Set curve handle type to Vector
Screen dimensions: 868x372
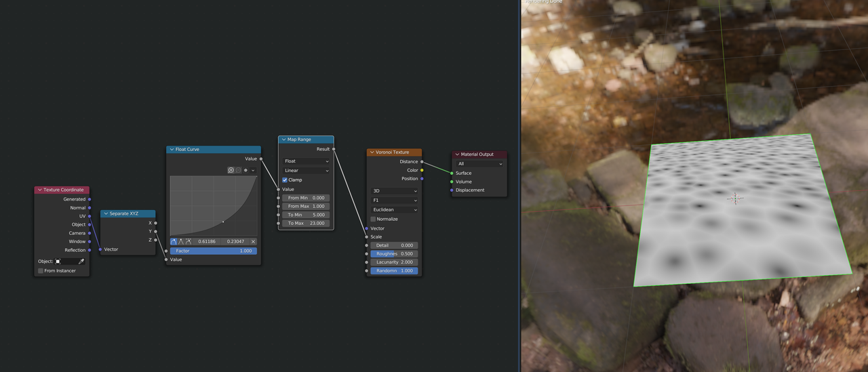(180, 241)
